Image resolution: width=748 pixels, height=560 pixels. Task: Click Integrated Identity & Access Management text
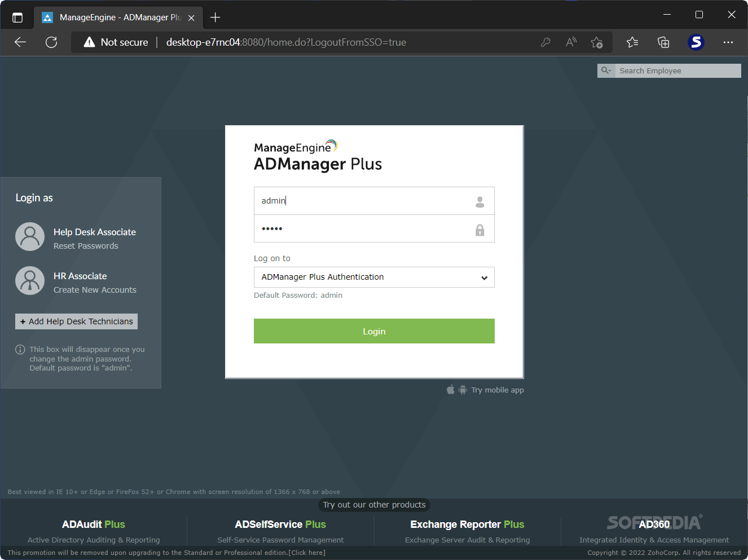point(654,540)
